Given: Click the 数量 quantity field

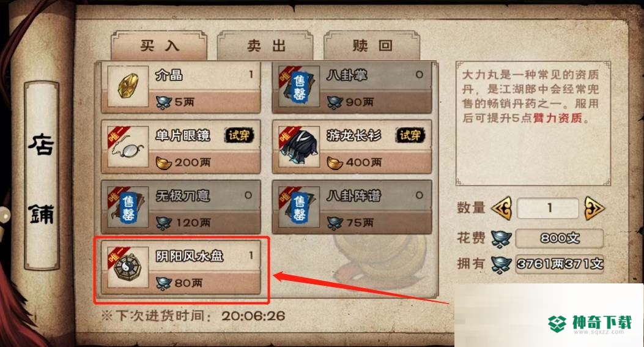Looking at the screenshot, I should tap(548, 208).
